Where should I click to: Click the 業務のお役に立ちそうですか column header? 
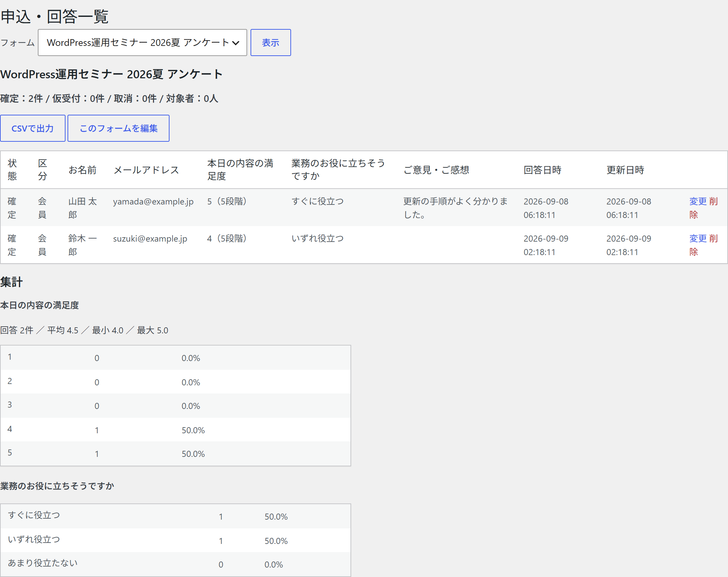pyautogui.click(x=338, y=169)
